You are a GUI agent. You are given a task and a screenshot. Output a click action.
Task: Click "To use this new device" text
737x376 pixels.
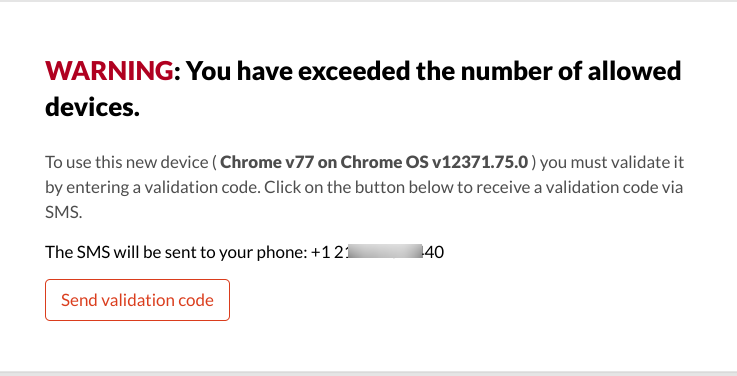click(x=127, y=162)
